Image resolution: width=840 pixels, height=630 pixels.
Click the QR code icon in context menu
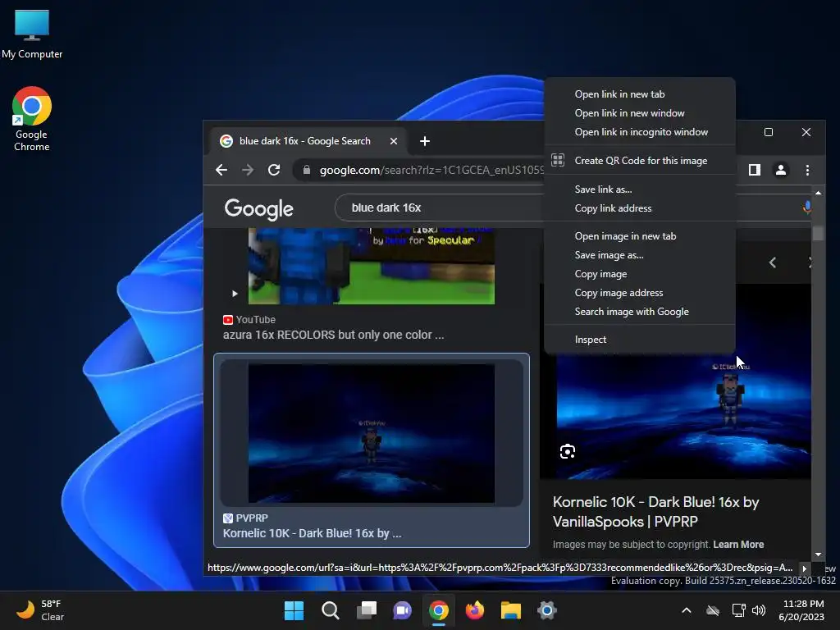pyautogui.click(x=558, y=160)
